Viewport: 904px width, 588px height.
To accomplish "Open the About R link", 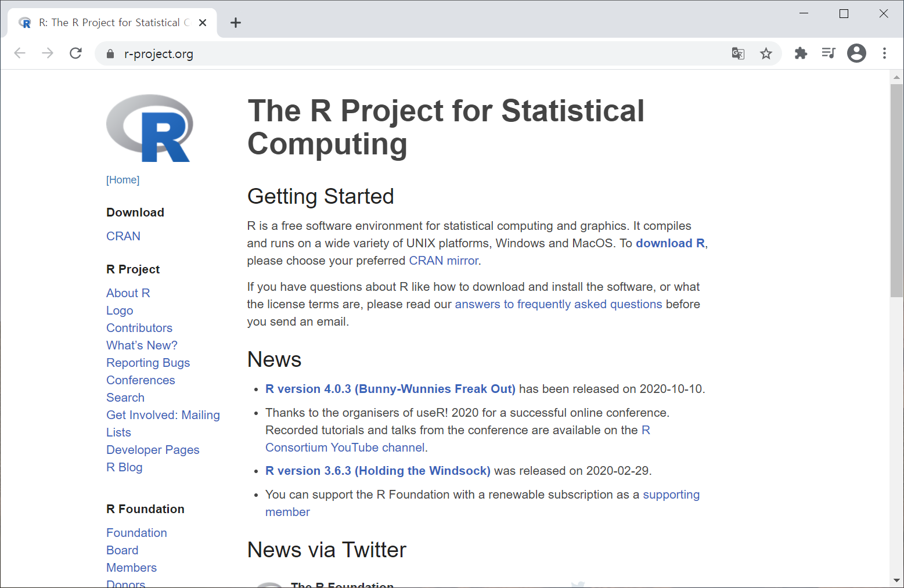I will point(128,293).
